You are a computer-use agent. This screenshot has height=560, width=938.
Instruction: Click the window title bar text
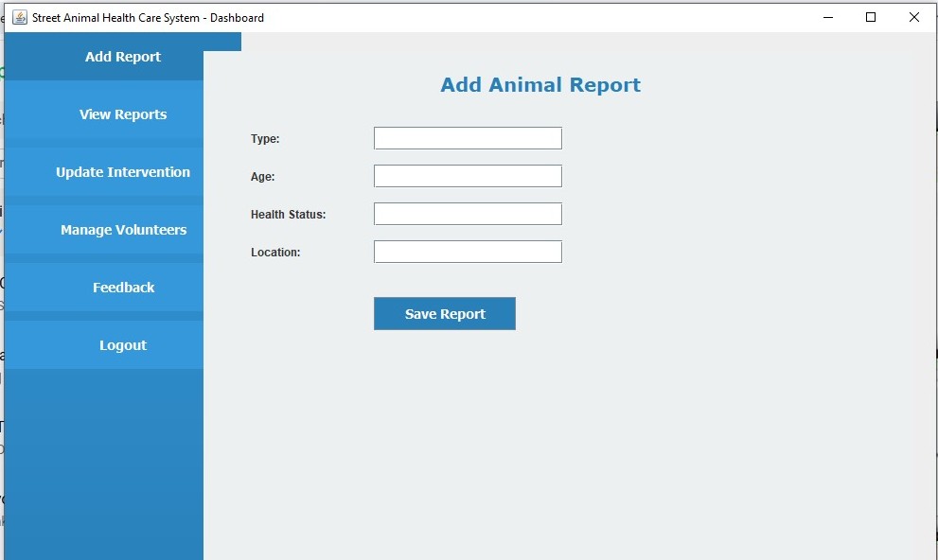[x=147, y=17]
